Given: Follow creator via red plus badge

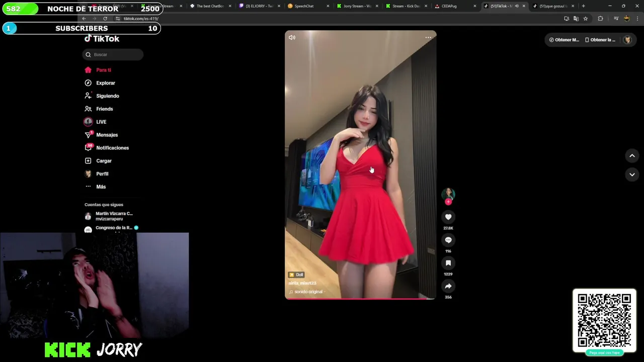Looking at the screenshot, I should [x=448, y=202].
